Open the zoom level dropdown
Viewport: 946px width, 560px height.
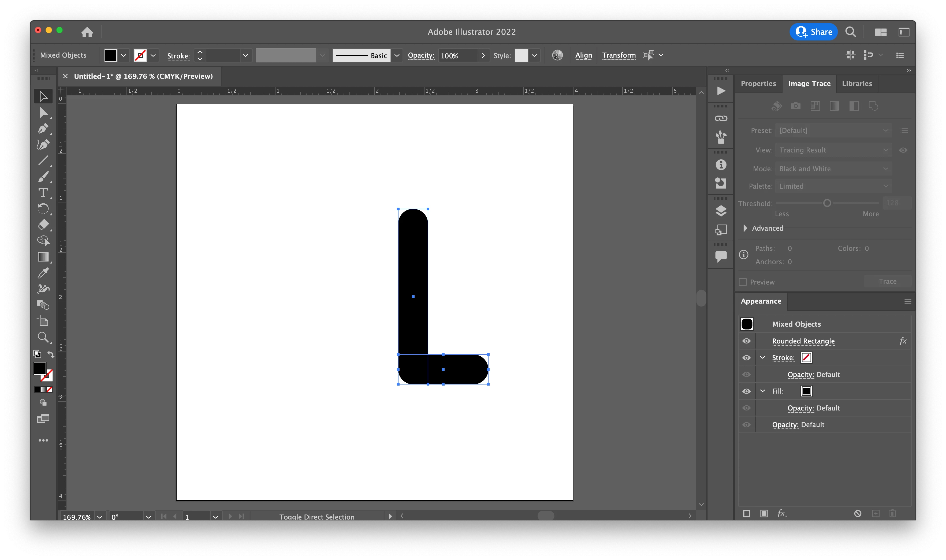[x=100, y=517]
